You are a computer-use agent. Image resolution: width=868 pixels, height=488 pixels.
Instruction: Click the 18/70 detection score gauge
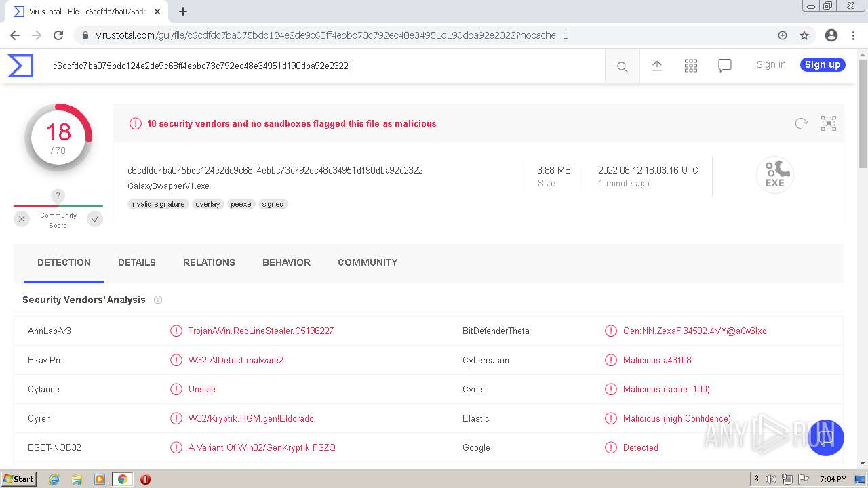(58, 138)
